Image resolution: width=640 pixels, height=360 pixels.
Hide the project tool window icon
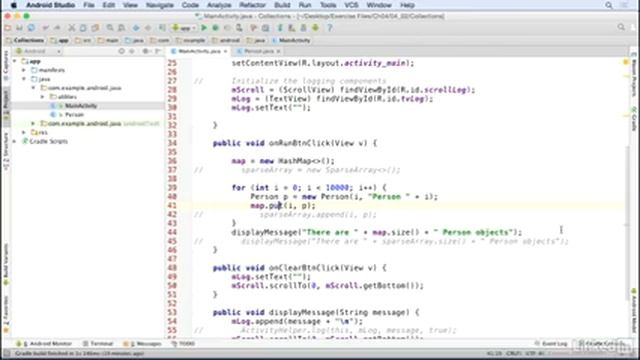point(158,51)
